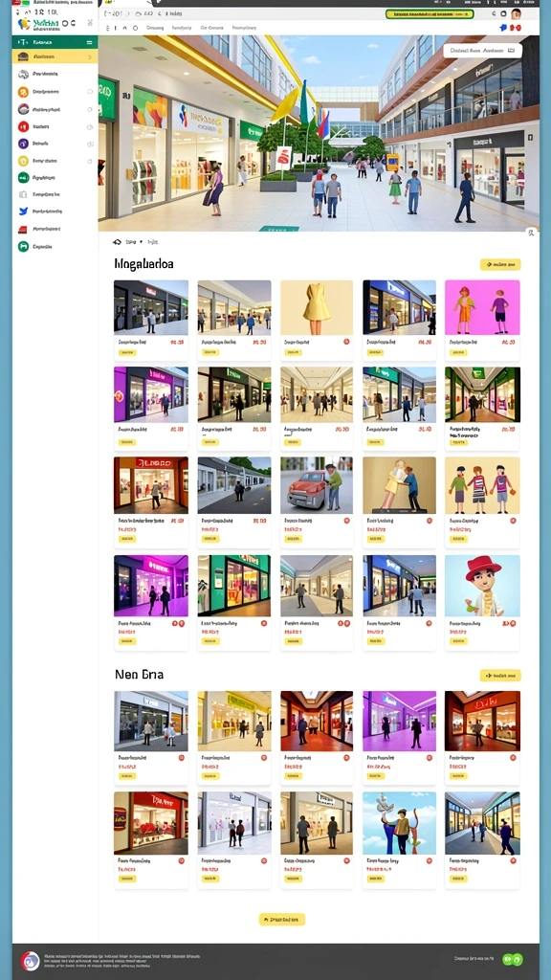The width and height of the screenshot is (551, 980).
Task: Click the red circle icon on the red car card
Action: 346,520
